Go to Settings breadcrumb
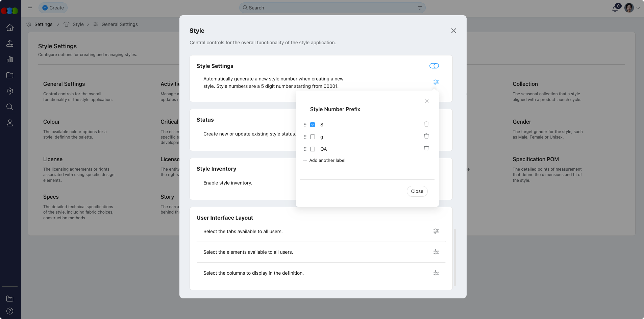This screenshot has width=644, height=319. (x=43, y=24)
